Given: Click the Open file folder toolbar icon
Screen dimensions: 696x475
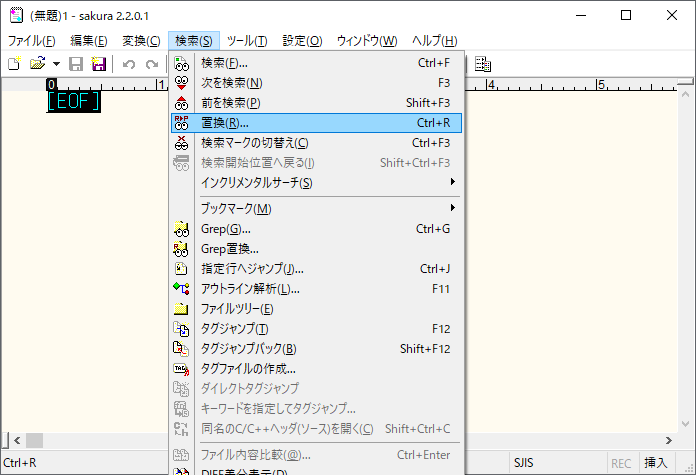Looking at the screenshot, I should point(38,64).
